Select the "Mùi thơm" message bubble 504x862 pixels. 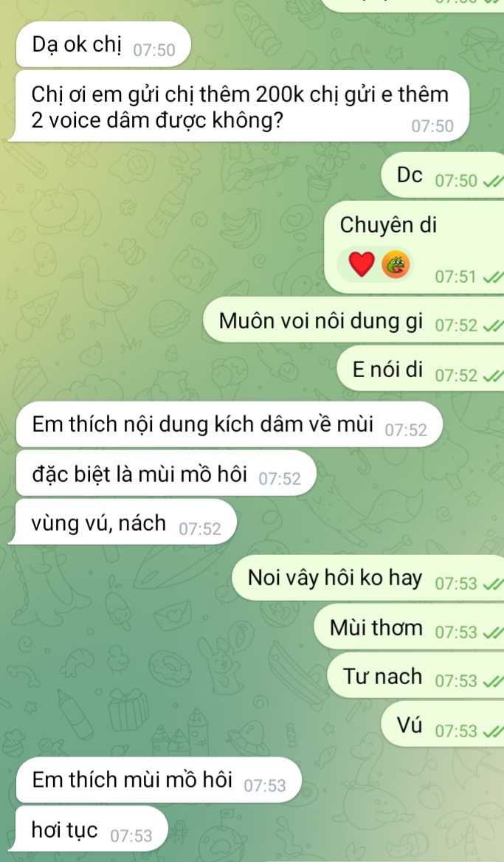[409, 627]
